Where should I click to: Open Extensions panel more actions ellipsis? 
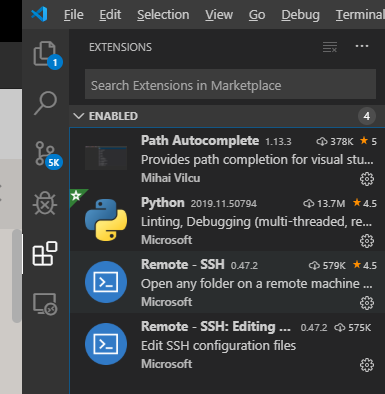tap(362, 46)
